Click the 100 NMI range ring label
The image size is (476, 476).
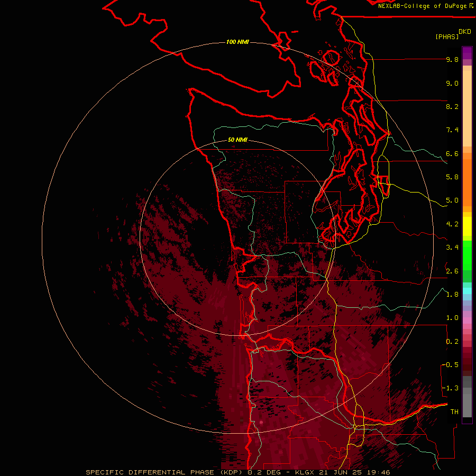[237, 42]
